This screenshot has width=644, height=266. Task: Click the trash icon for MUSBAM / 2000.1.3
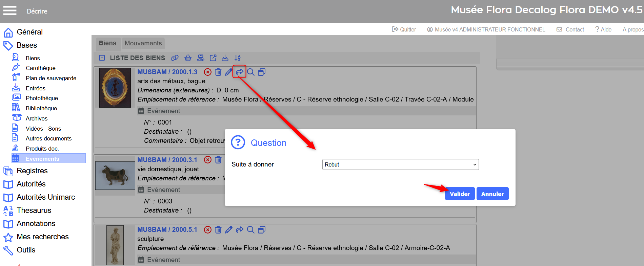coord(218,72)
